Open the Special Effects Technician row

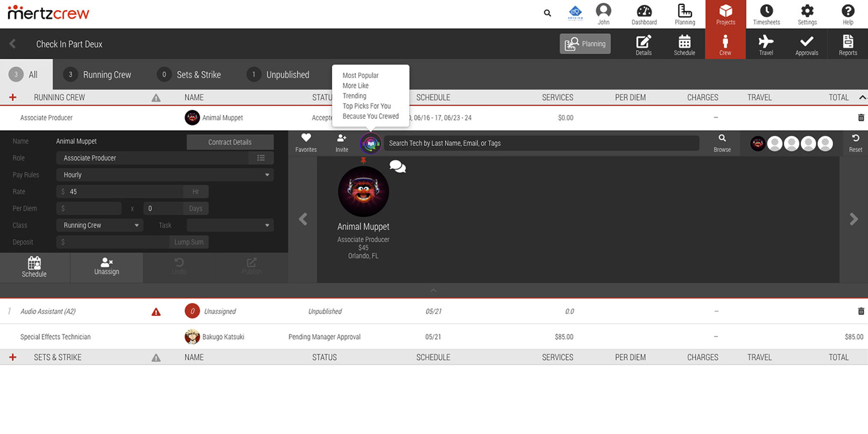[434, 337]
